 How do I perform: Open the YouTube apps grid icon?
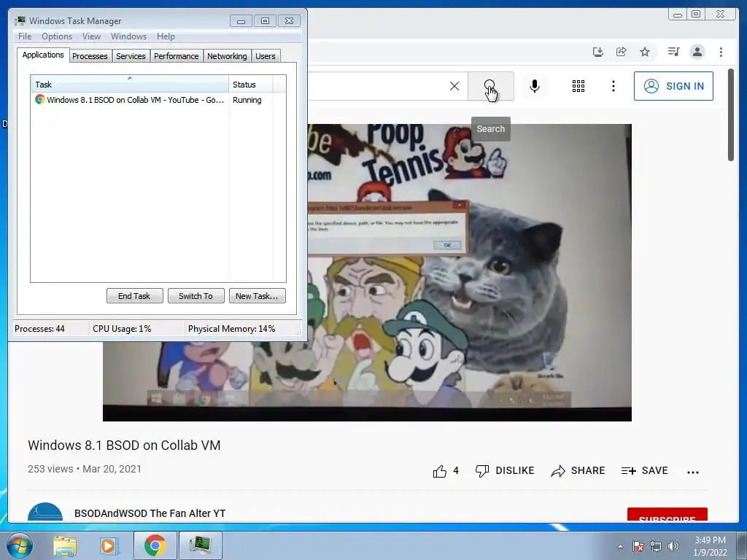point(578,86)
